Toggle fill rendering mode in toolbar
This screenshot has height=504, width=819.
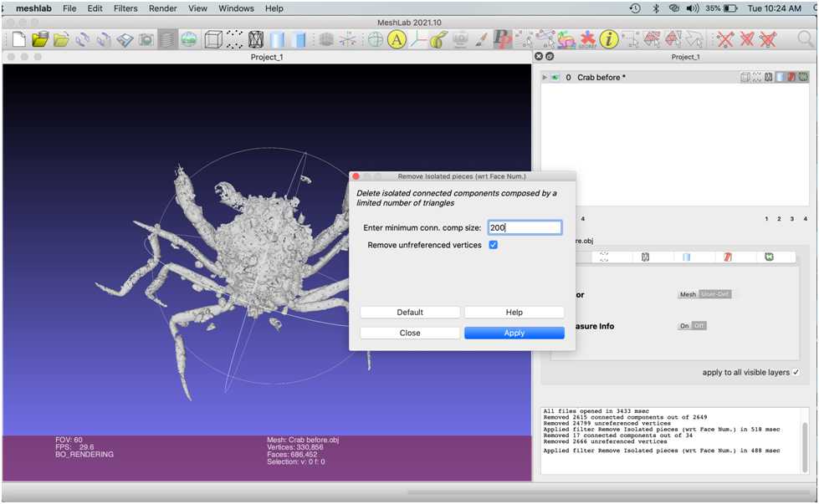pyautogui.click(x=278, y=39)
